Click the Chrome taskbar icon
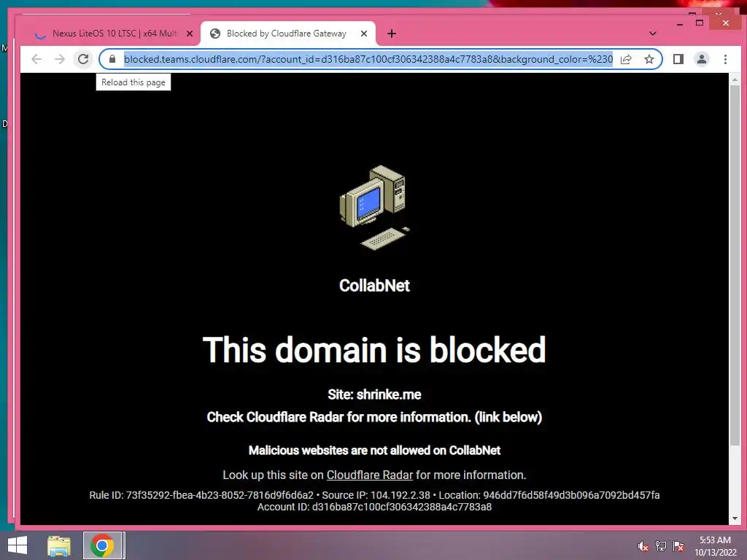Image resolution: width=747 pixels, height=560 pixels. click(x=102, y=545)
